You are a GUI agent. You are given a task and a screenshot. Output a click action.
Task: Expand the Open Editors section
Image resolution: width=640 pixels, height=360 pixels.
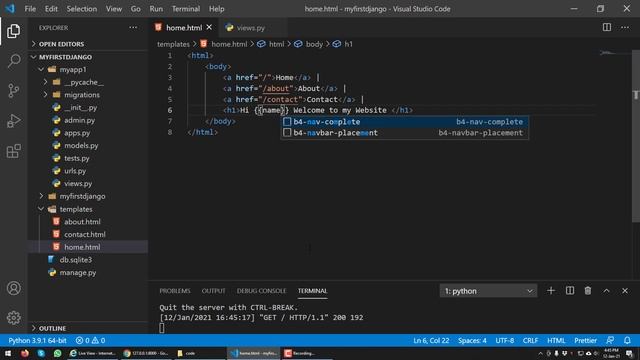[x=61, y=44]
